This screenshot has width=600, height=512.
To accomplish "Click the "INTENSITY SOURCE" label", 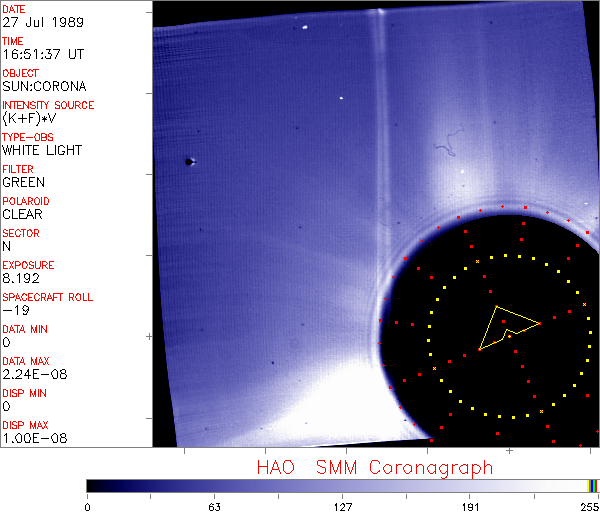I will (x=48, y=105).
